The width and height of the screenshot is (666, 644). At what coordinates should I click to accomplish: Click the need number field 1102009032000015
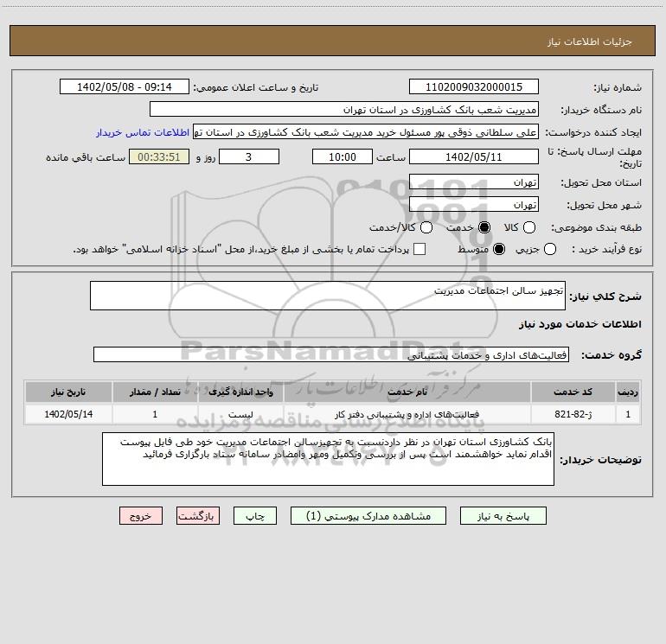(474, 86)
